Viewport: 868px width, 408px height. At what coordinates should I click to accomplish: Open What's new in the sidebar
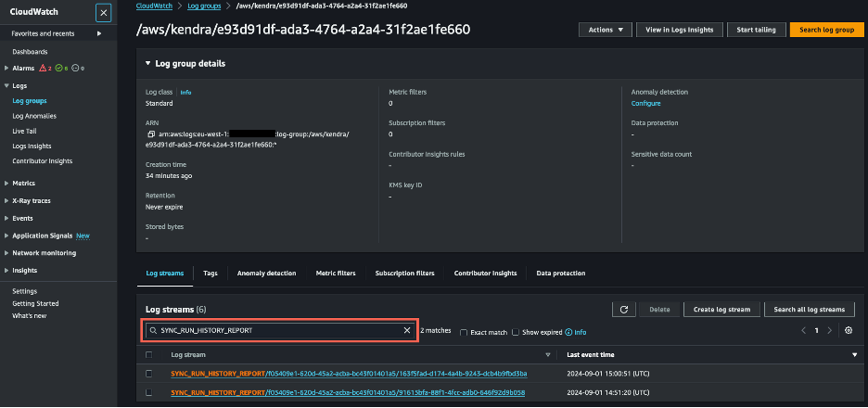(30, 315)
